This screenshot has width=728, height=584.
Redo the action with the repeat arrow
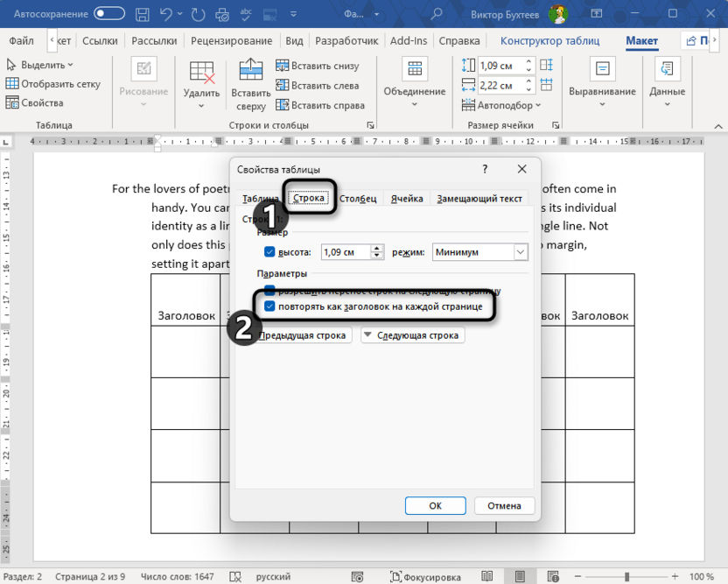pos(199,14)
